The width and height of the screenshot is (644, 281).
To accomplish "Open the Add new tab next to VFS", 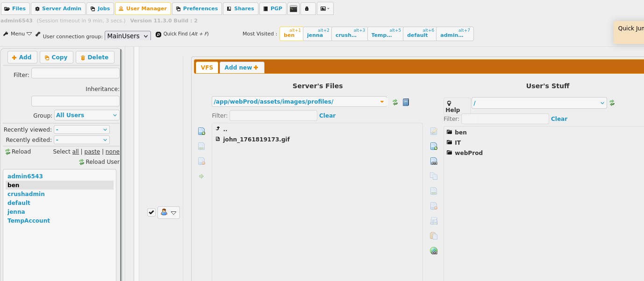I will click(x=241, y=67).
